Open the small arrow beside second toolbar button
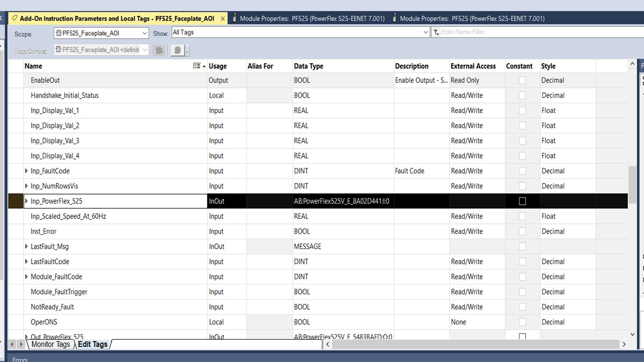This screenshot has width=644, height=362. point(187,50)
